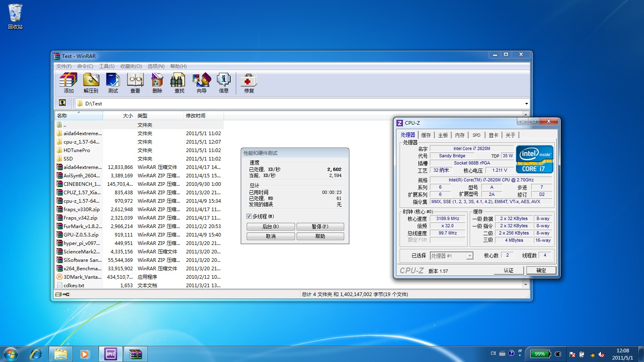644x362 pixels.
Task: Click the CPU-Z Validate (认证) button
Action: (509, 270)
